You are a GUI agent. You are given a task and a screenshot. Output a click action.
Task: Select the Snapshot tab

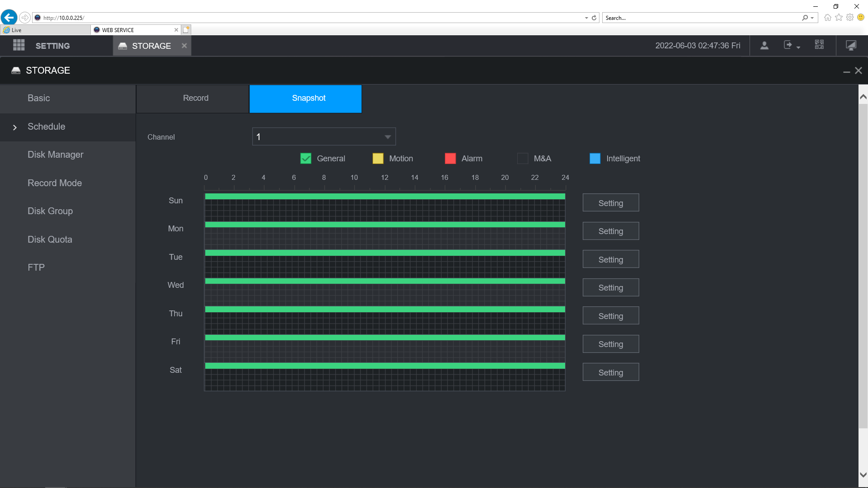[x=306, y=99]
